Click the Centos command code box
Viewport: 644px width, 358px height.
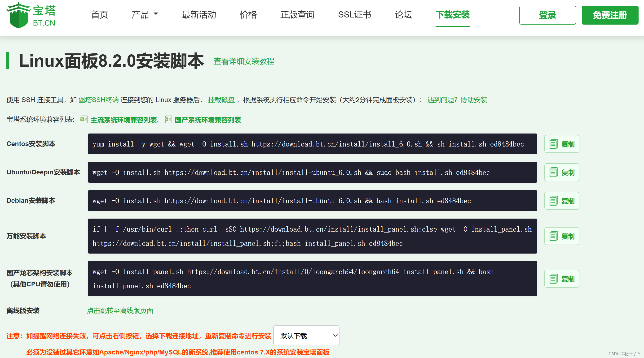click(312, 144)
